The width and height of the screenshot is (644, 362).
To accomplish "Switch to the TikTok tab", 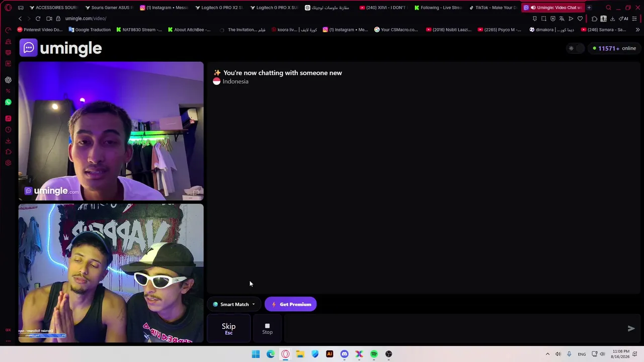I will click(494, 8).
